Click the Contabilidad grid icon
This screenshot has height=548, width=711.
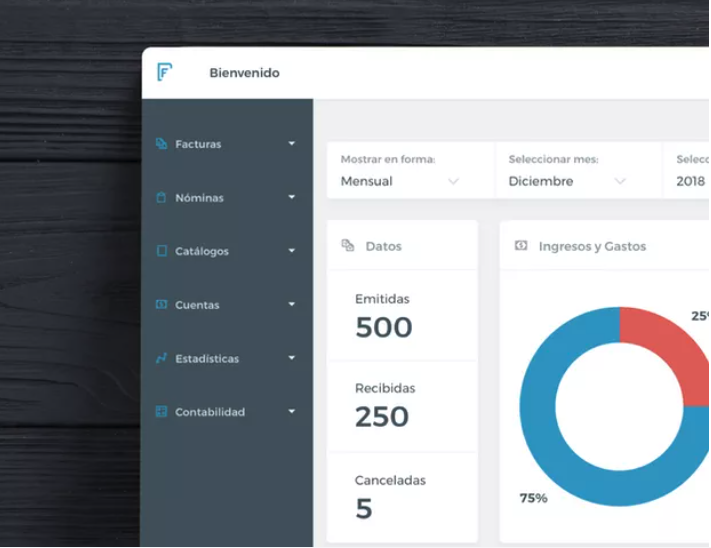(161, 412)
